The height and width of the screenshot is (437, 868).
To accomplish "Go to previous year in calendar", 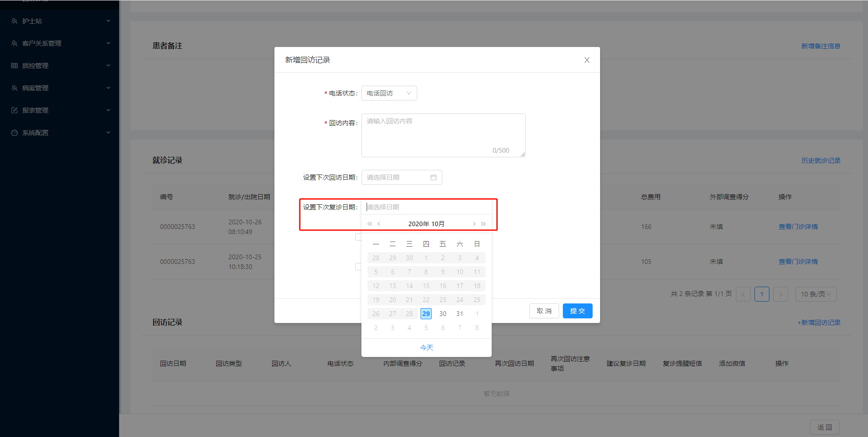I will point(370,224).
